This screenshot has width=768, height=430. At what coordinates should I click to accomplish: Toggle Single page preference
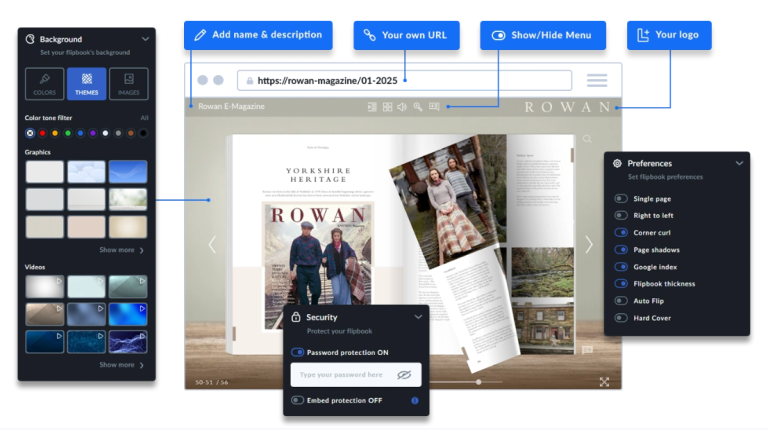621,198
